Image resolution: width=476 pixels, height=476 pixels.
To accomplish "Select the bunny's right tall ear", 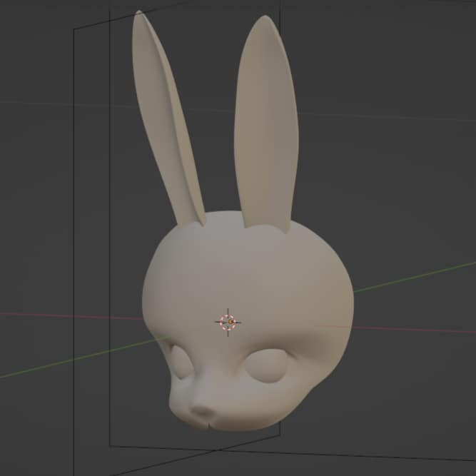I will point(266,124).
